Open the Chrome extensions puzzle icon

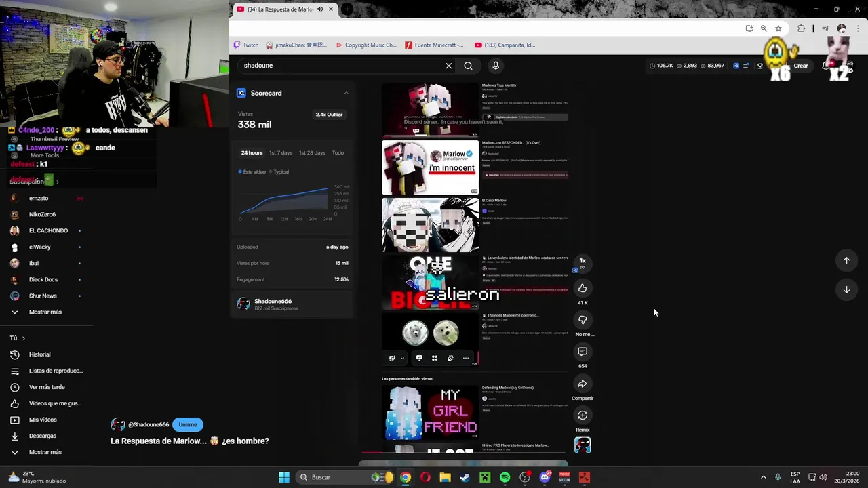pyautogui.click(x=801, y=28)
